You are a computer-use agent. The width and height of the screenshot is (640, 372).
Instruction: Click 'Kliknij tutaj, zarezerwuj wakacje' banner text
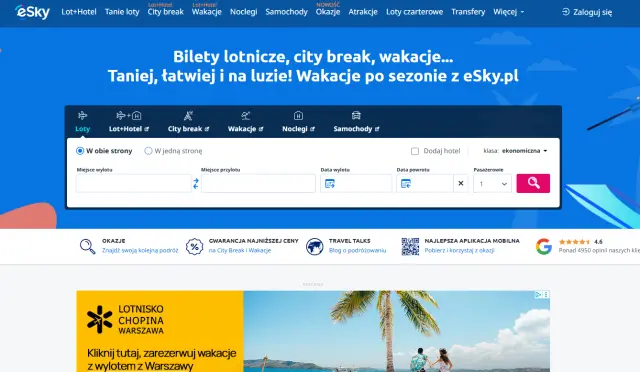[162, 353]
